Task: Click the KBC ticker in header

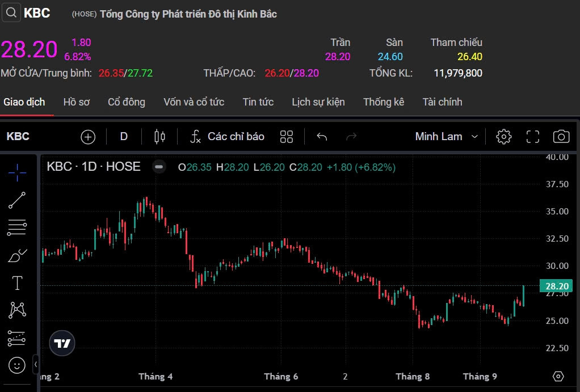Action: (37, 13)
